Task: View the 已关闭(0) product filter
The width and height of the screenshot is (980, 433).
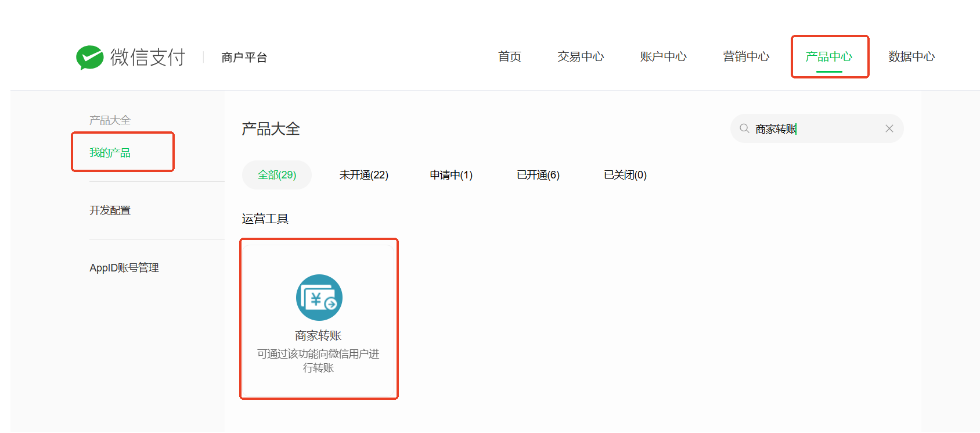Action: (x=625, y=175)
